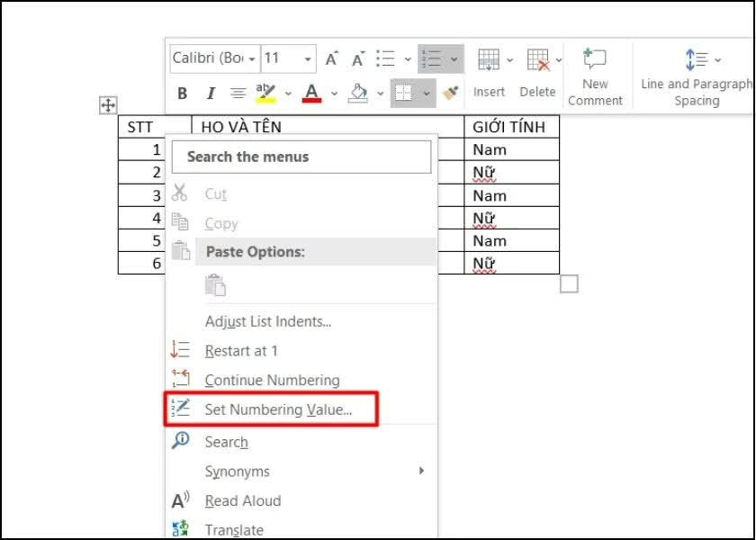The width and height of the screenshot is (756, 540).
Task: Click the Delete table icon
Action: tap(538, 59)
